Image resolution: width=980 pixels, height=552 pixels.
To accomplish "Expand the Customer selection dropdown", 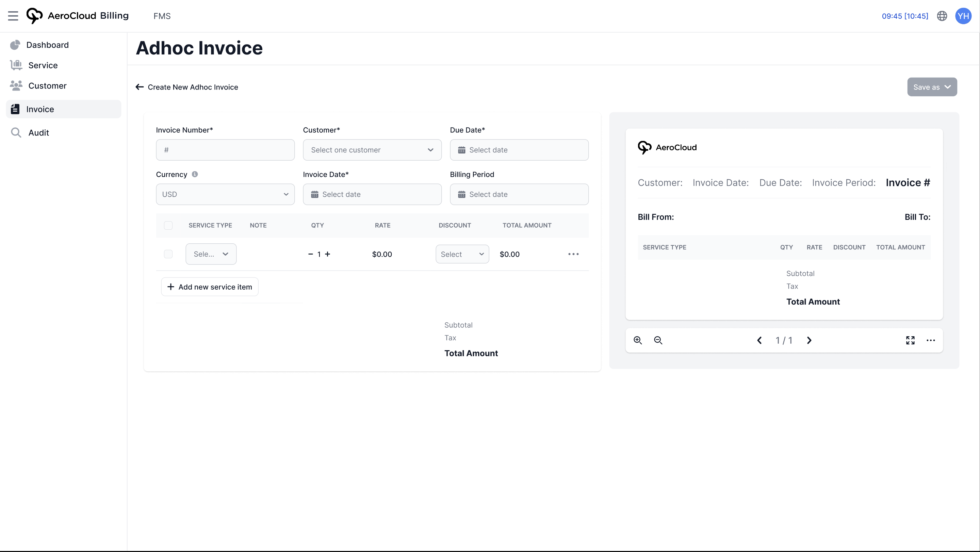I will click(372, 150).
